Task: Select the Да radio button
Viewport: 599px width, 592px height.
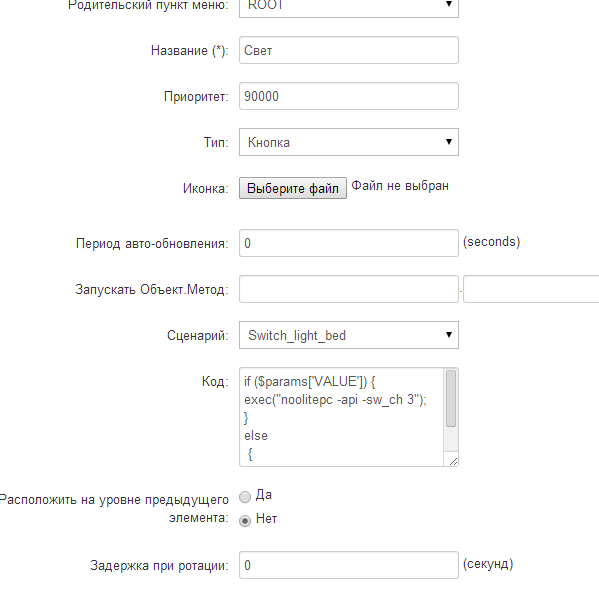Action: pos(245,497)
